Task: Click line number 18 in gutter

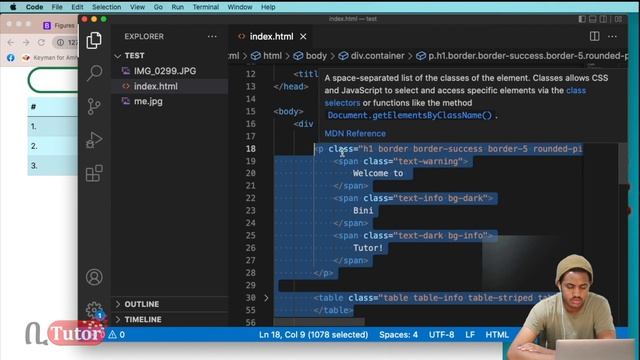Action: point(251,149)
